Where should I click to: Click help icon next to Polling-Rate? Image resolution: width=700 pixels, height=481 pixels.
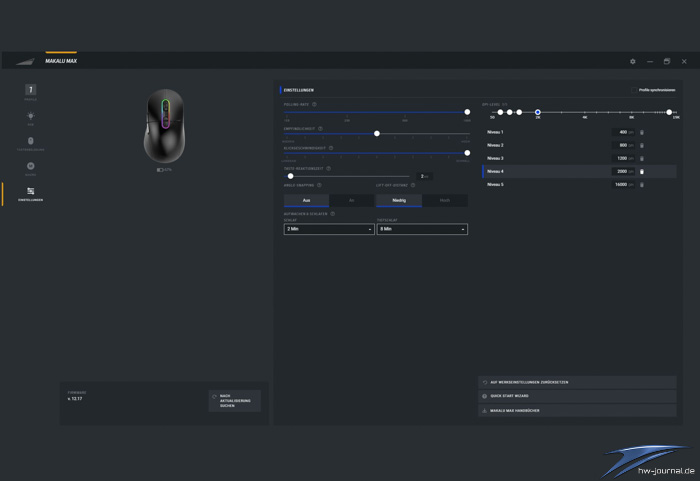315,103
